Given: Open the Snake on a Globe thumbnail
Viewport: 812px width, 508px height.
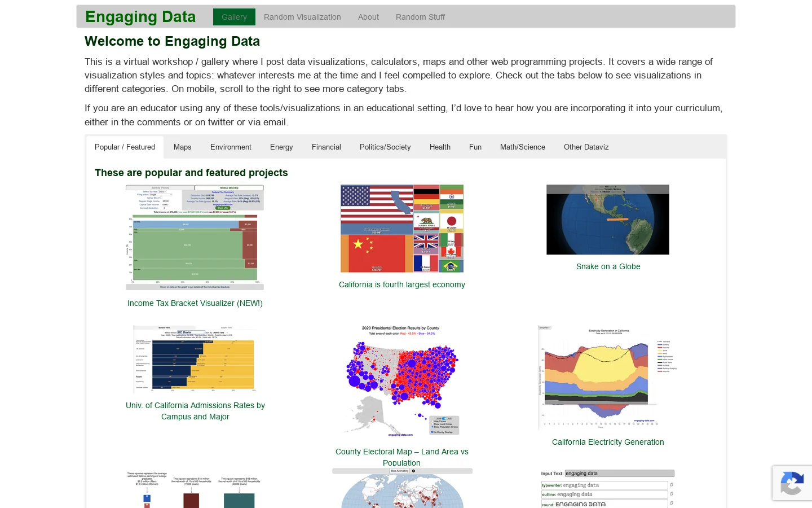Looking at the screenshot, I should 608,220.
